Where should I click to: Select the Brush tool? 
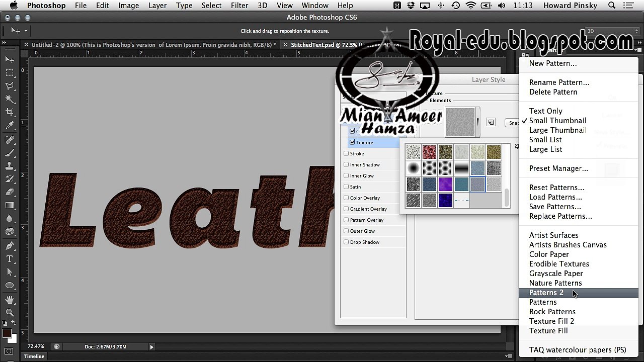[x=10, y=152]
